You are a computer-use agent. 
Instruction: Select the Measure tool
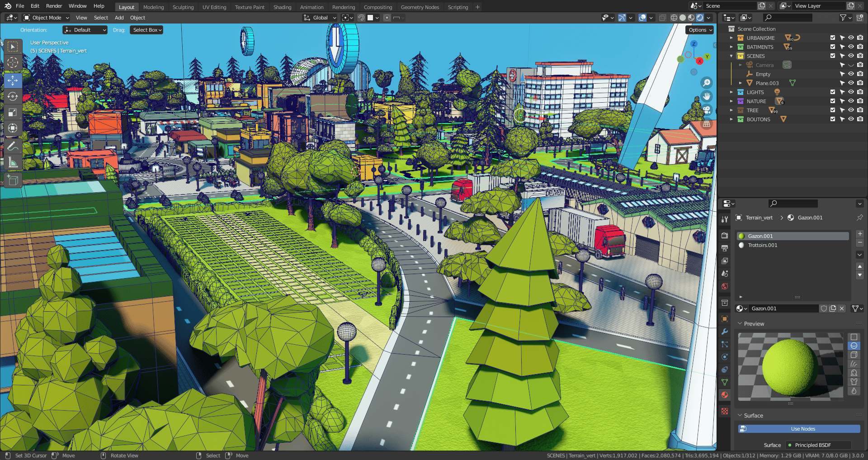[13, 161]
